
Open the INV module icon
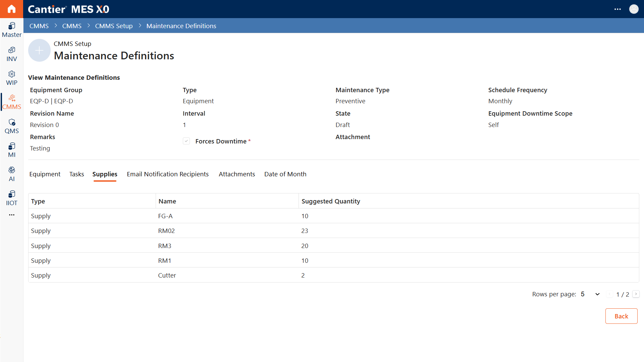12,54
